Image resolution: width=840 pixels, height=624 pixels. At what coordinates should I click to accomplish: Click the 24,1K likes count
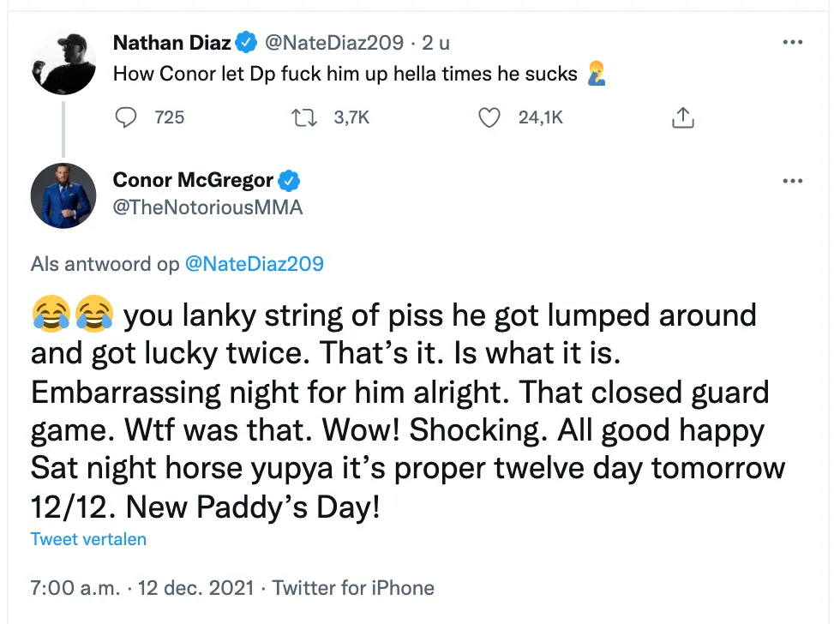click(x=541, y=117)
